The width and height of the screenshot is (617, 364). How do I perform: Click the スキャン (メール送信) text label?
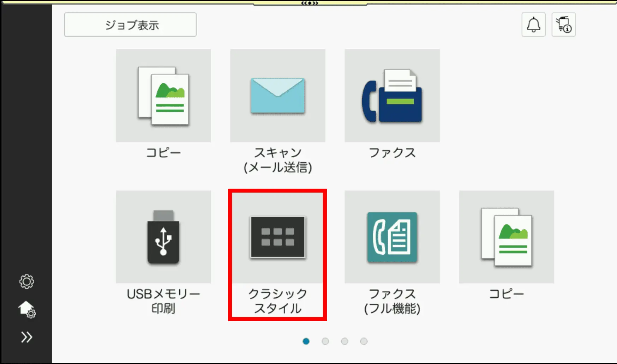click(277, 160)
